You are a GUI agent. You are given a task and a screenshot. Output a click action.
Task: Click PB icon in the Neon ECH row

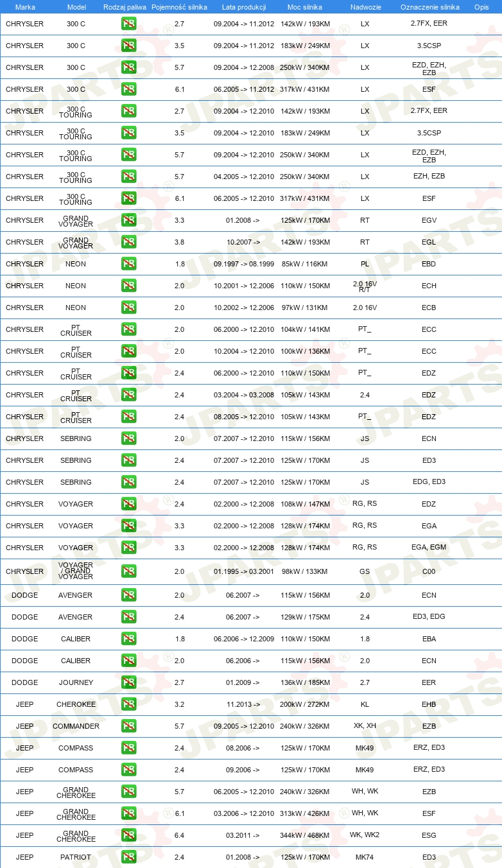(128, 286)
